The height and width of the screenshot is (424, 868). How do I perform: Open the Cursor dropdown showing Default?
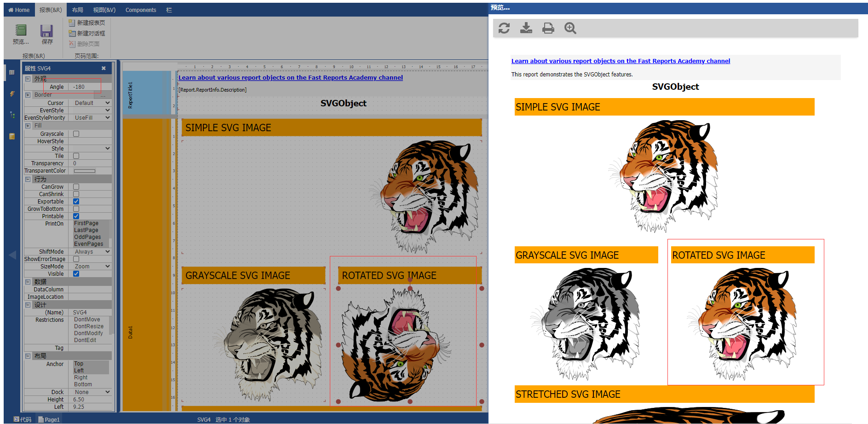pos(92,103)
